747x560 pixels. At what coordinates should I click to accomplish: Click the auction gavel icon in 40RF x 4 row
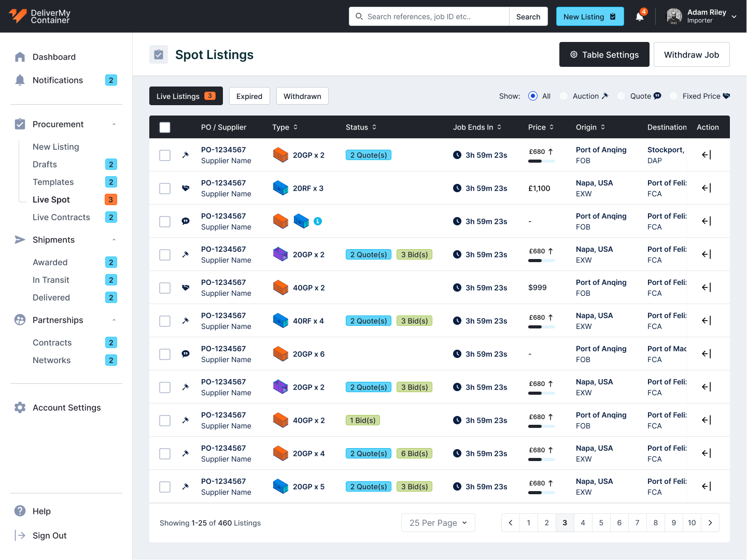(186, 321)
